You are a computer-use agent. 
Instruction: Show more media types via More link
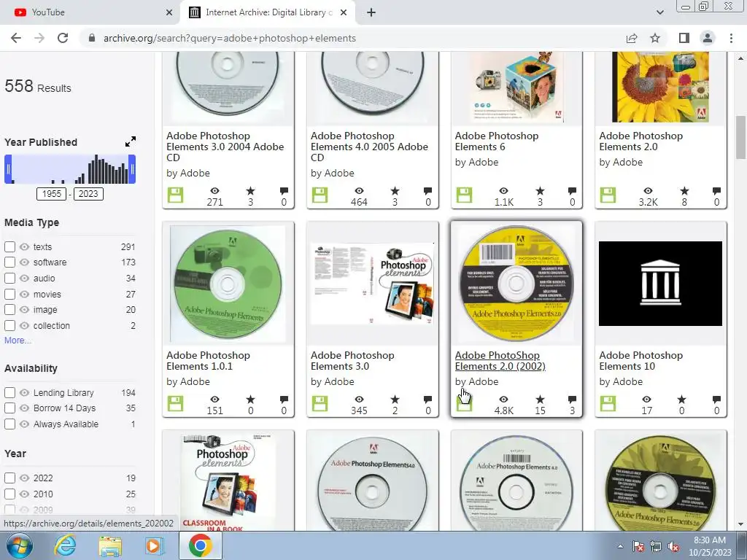pos(18,341)
